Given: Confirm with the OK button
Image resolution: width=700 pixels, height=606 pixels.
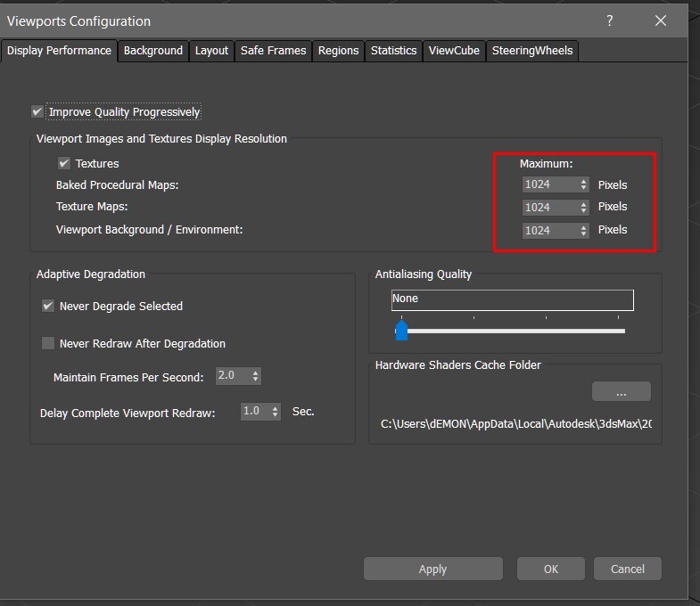Looking at the screenshot, I should (551, 569).
